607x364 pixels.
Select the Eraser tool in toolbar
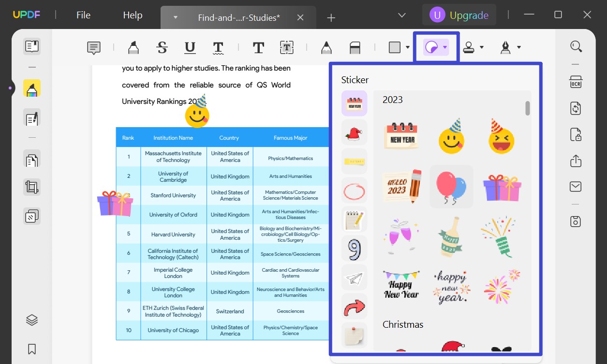click(x=355, y=47)
